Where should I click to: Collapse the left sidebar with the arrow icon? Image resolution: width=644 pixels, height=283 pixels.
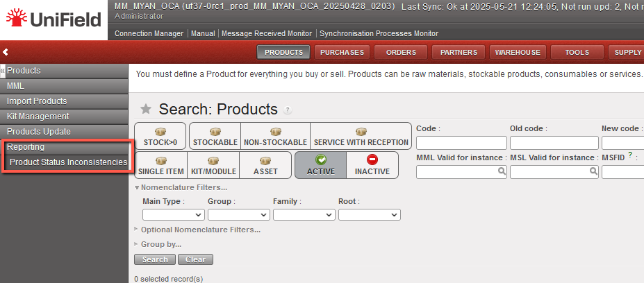pyautogui.click(x=6, y=52)
